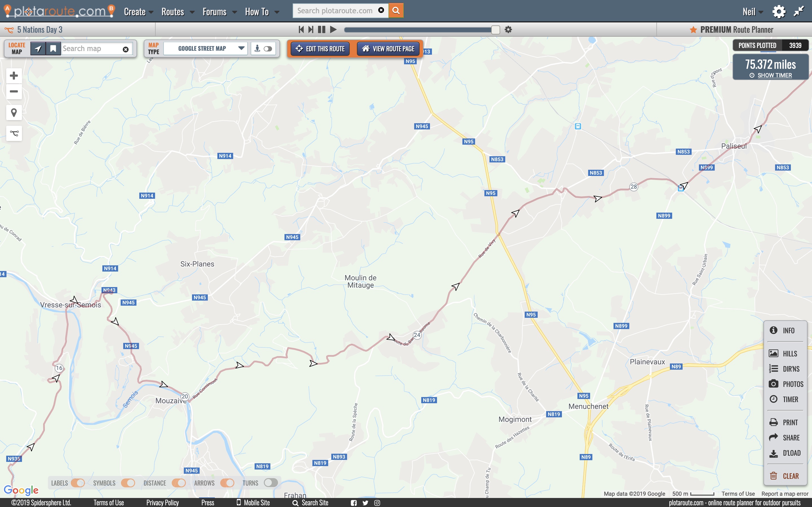This screenshot has width=812, height=507.
Task: Open playback settings gear icon
Action: coord(508,30)
